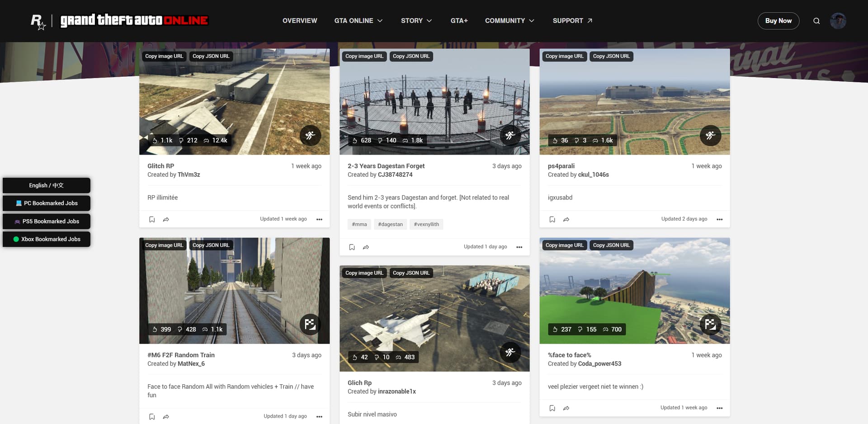Share the %face to face% job
The image size is (868, 424).
(566, 408)
